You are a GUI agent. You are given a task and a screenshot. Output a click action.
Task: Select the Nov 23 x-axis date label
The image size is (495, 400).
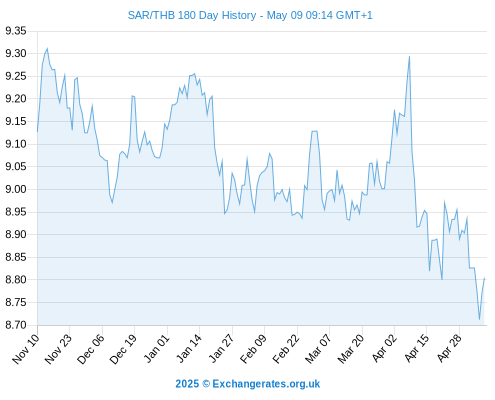coord(58,349)
